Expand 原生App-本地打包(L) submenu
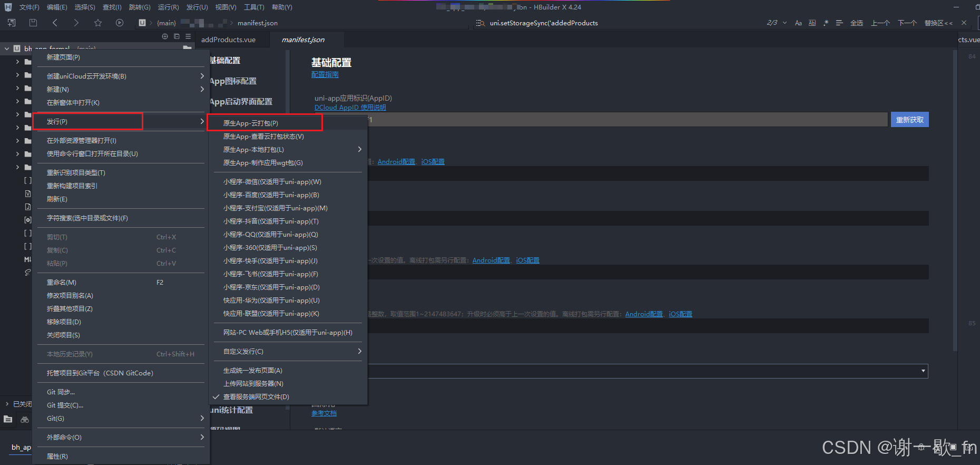 click(288, 150)
